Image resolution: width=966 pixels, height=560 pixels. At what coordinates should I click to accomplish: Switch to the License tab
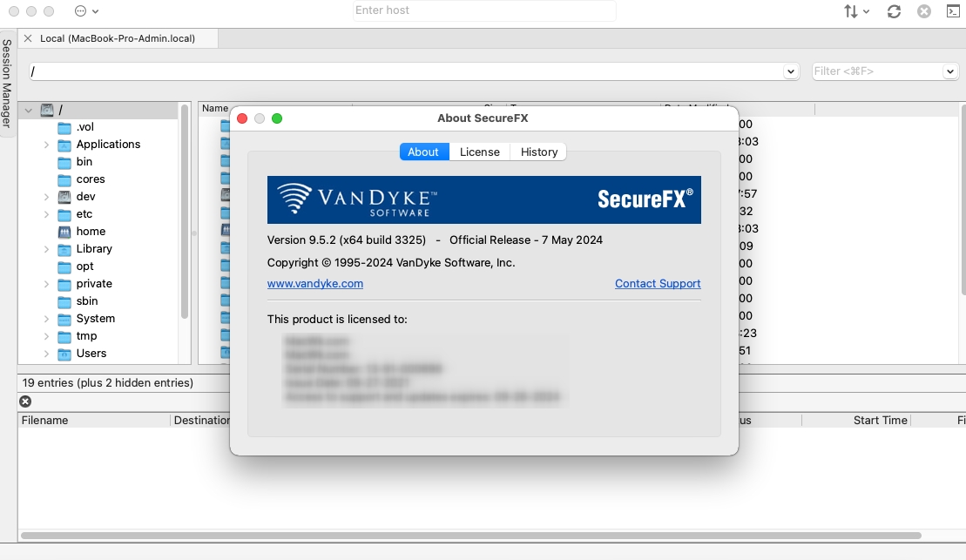(x=480, y=152)
